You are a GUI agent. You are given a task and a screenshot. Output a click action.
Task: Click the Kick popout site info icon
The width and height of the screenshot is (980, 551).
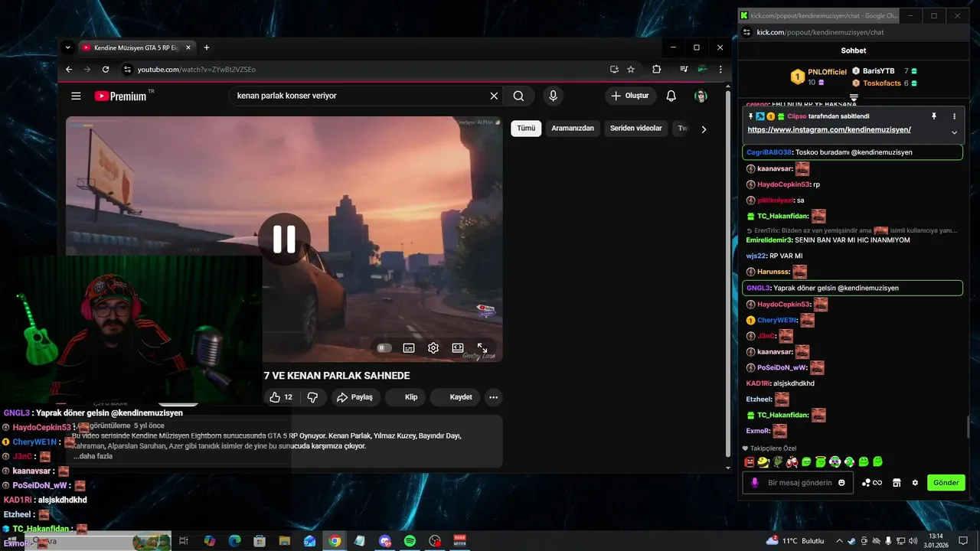coord(746,32)
